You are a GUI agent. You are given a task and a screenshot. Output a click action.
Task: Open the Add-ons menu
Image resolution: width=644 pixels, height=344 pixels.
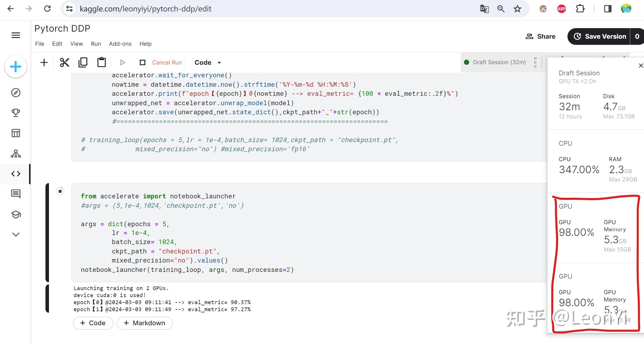[120, 44]
